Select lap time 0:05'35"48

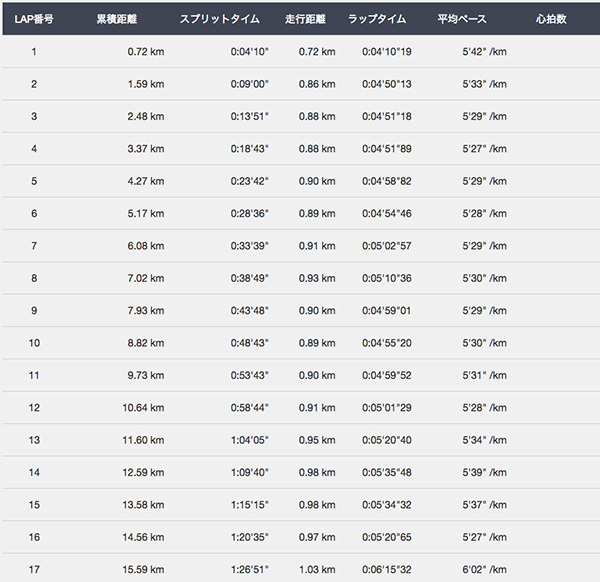387,472
